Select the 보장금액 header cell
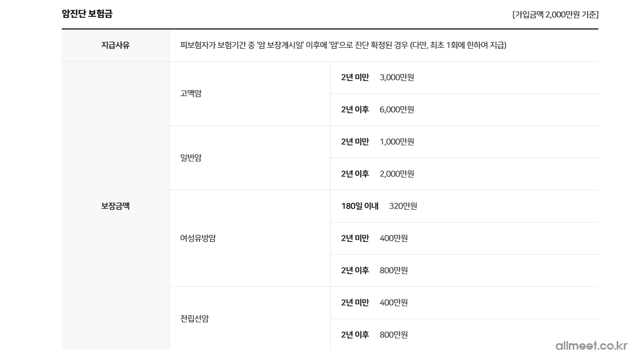 115,206
